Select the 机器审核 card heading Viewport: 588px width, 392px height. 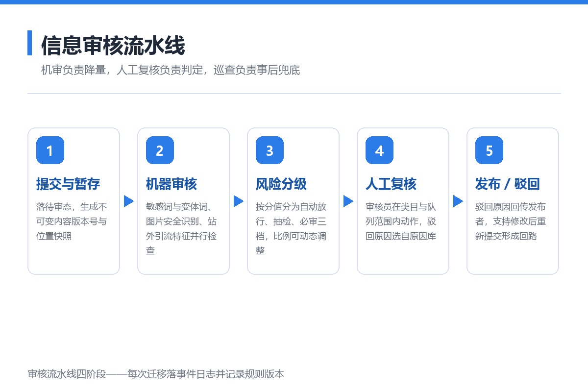pos(171,184)
